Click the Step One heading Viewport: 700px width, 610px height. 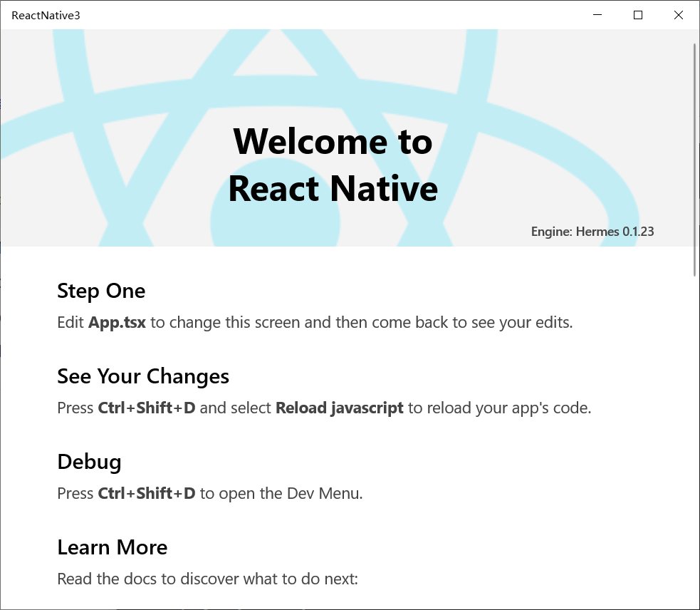101,291
